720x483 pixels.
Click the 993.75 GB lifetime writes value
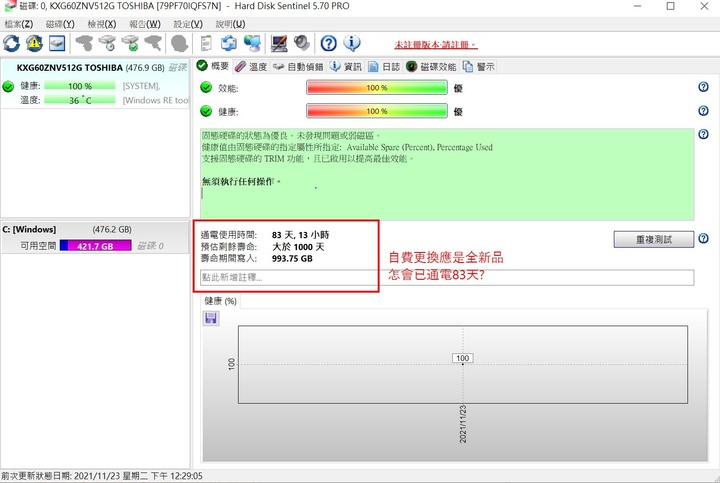(292, 258)
